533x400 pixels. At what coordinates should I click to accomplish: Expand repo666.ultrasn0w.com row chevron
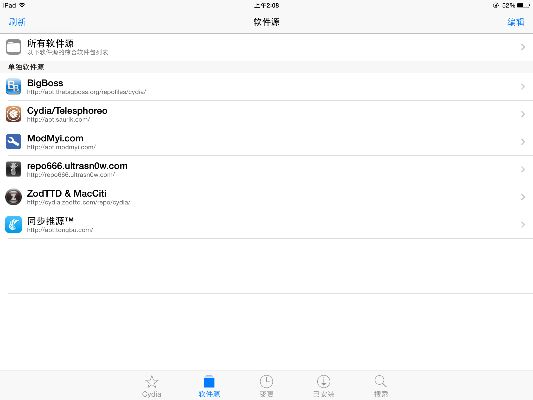(523, 169)
